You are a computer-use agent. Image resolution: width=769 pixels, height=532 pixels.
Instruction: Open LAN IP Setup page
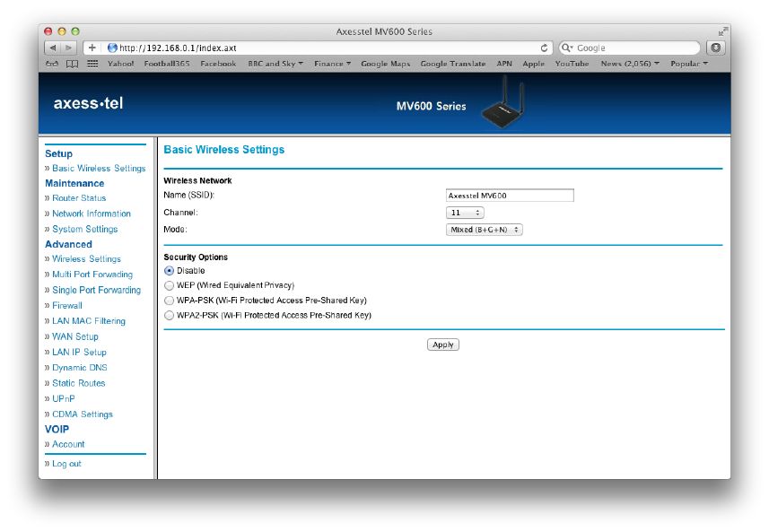(79, 352)
